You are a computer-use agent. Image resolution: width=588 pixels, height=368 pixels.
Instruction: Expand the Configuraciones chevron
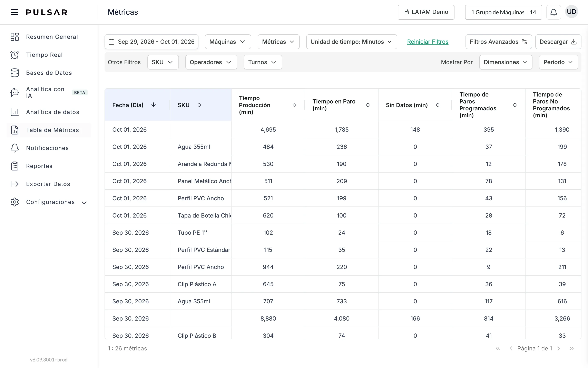84,202
